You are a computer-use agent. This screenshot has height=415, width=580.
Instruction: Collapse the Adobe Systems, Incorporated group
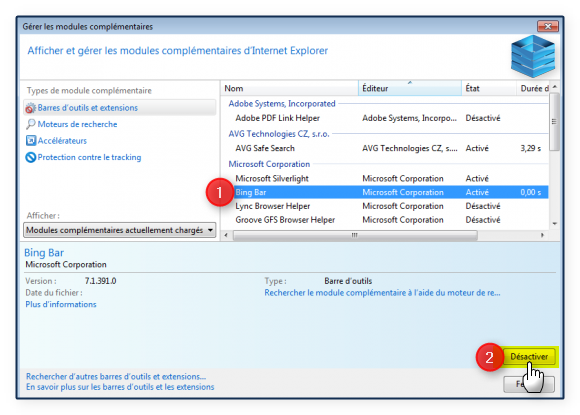point(282,104)
